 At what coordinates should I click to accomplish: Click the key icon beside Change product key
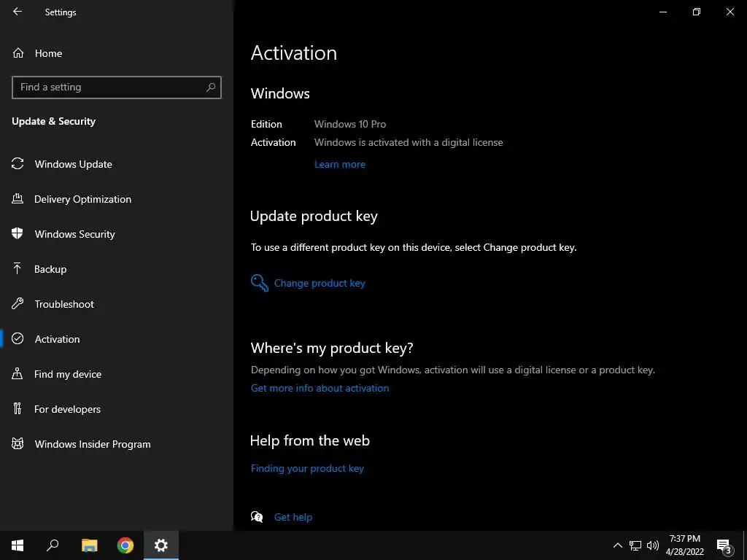click(x=260, y=283)
